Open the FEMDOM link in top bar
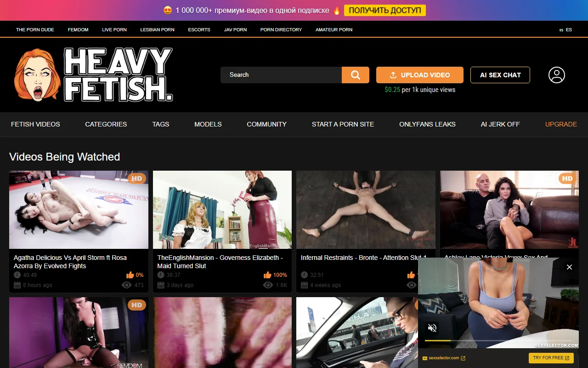The width and height of the screenshot is (588, 368). click(78, 29)
